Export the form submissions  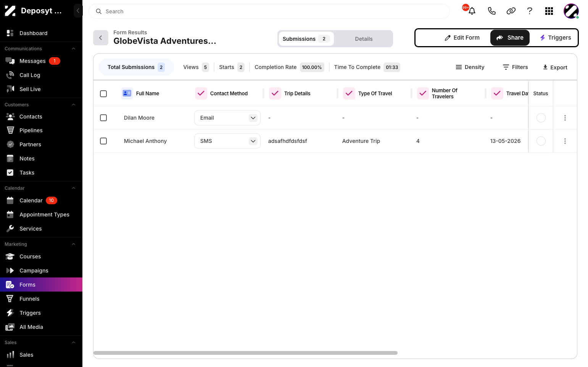tap(555, 67)
